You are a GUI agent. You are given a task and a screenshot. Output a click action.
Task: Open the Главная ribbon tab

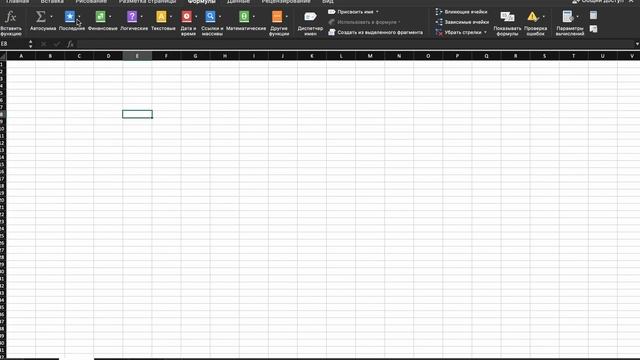(18, 2)
